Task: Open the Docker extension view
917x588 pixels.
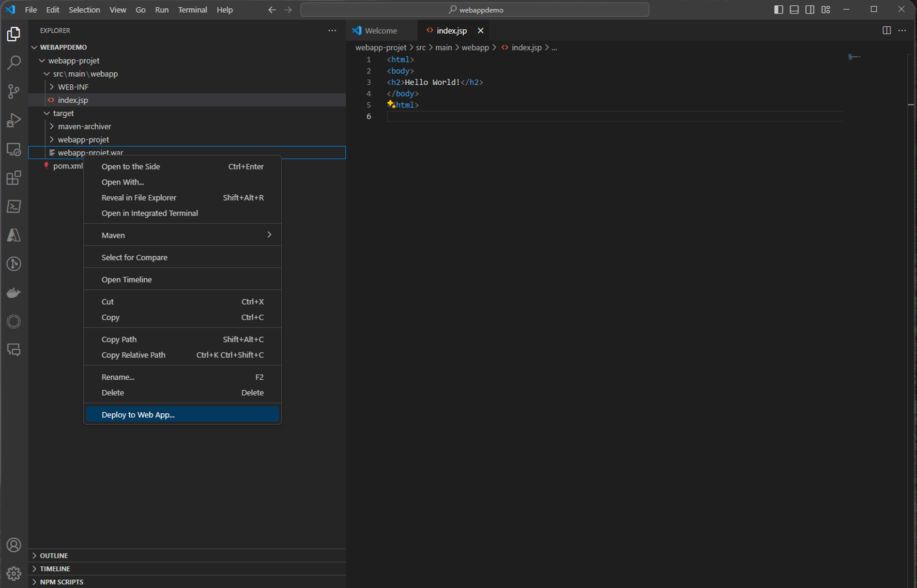Action: pos(14,292)
